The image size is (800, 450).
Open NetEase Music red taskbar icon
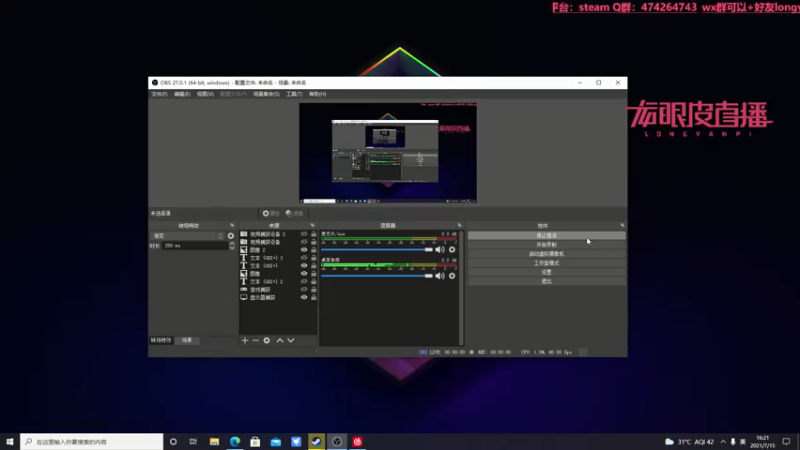coord(357,441)
